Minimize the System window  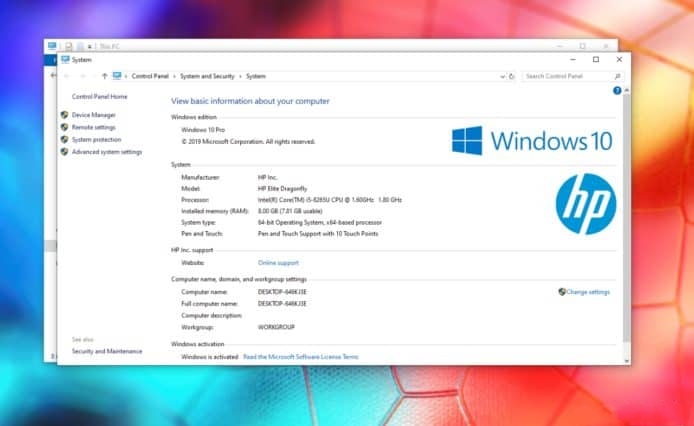pyautogui.click(x=573, y=60)
